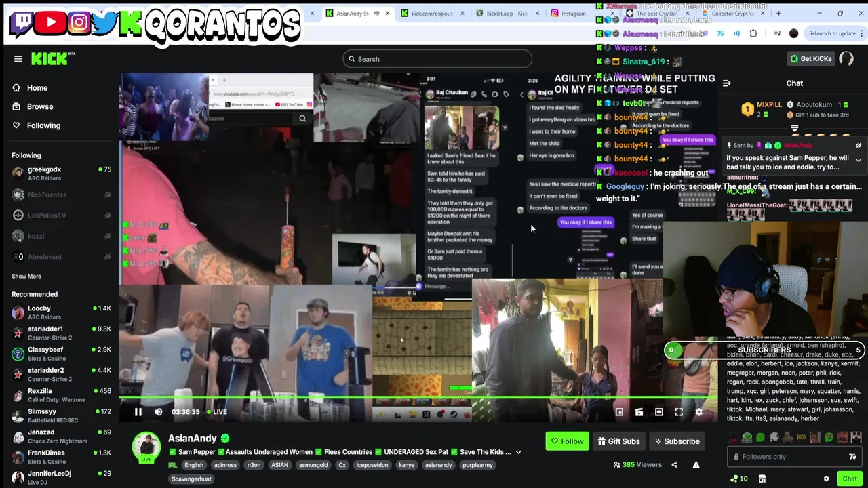Open recommended channel Loochy
868x488 pixels.
[61, 312]
